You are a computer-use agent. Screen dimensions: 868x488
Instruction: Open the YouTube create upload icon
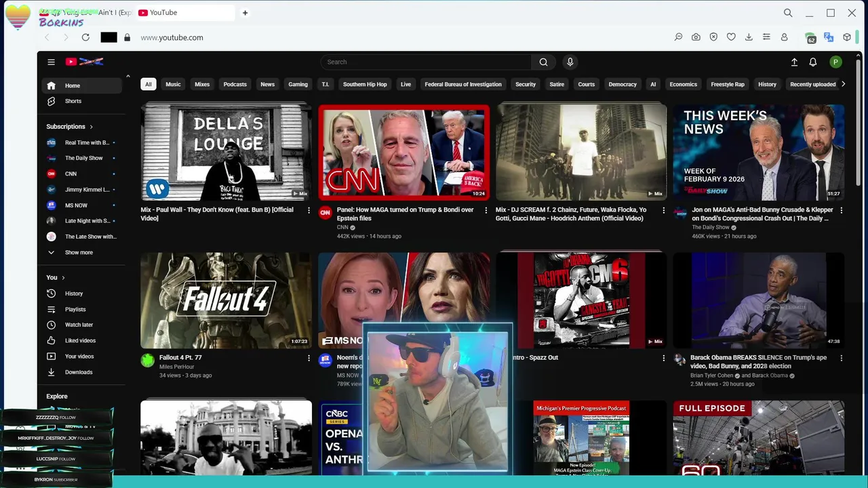click(794, 62)
